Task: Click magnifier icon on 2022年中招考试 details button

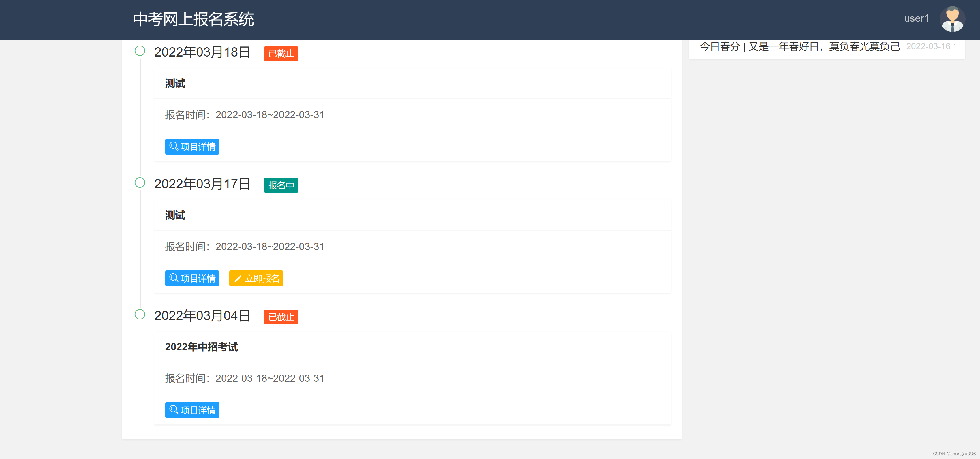Action: click(x=174, y=410)
